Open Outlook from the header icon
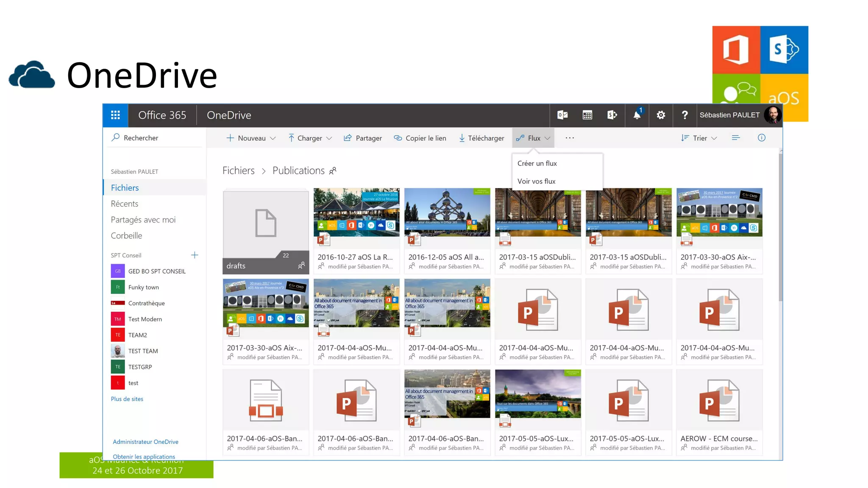Image resolution: width=868 pixels, height=488 pixels. (x=562, y=115)
